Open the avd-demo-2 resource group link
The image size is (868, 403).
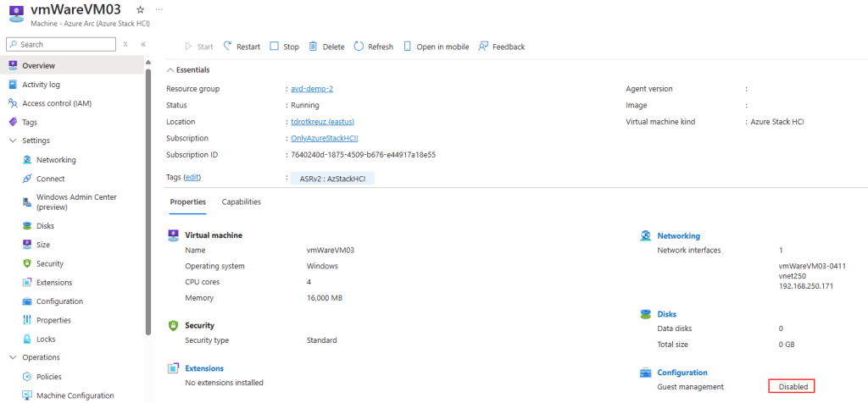coord(312,88)
